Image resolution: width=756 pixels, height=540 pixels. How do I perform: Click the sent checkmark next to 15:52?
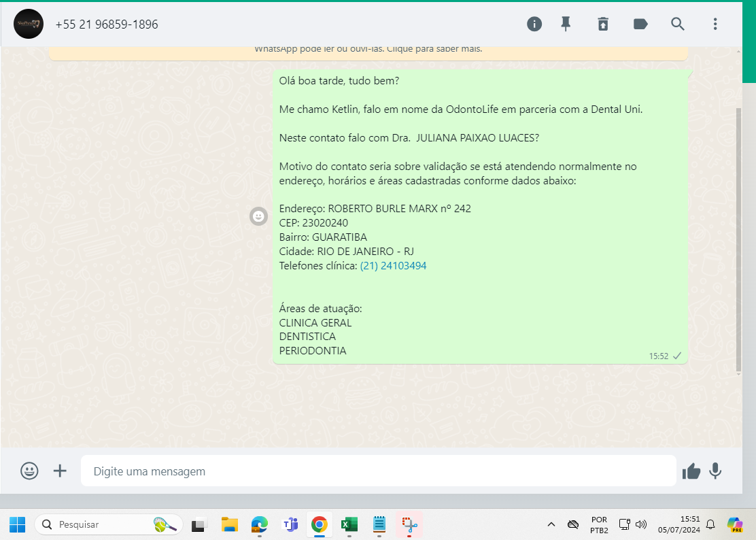point(677,356)
